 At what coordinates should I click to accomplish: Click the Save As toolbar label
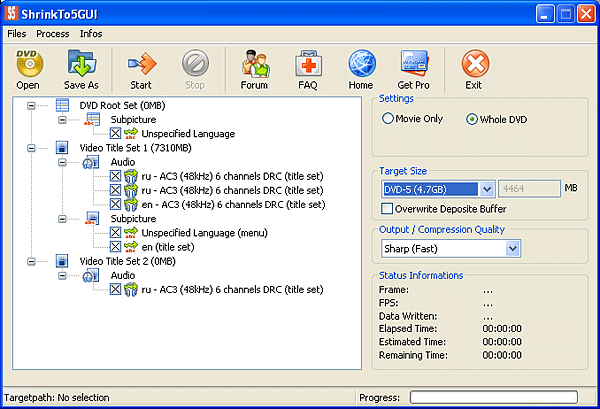(x=81, y=85)
